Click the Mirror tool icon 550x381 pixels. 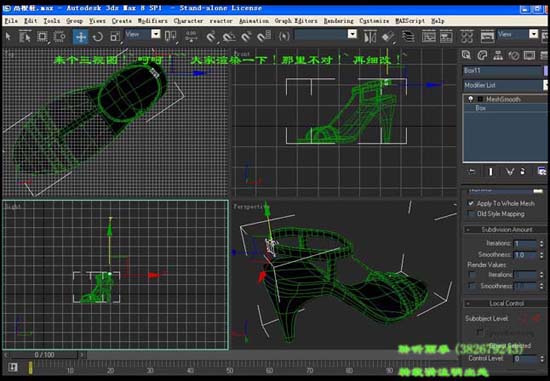tap(370, 36)
